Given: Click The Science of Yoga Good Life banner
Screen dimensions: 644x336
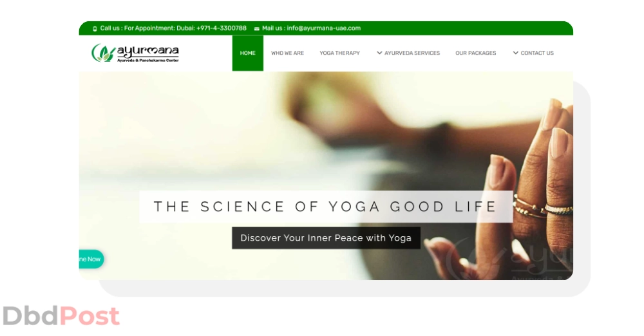Looking at the screenshot, I should point(326,207).
